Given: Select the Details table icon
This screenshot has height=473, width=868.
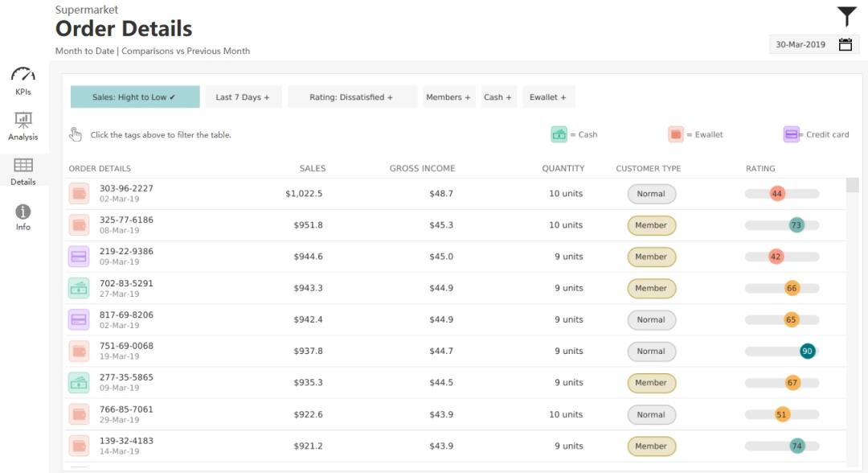Looking at the screenshot, I should 23,165.
